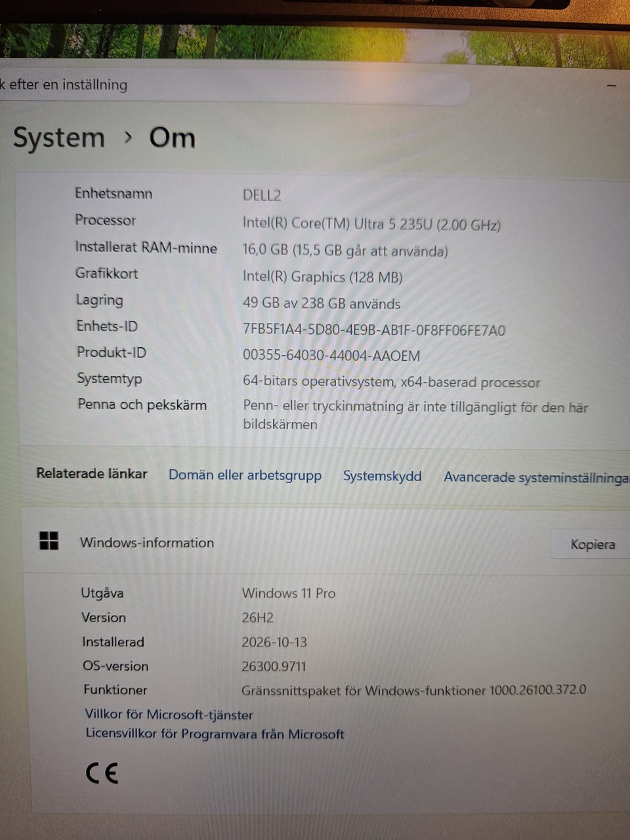Click the Gränssnittspaket för Windows-funktioner value
The image size is (630, 840).
[x=414, y=690]
